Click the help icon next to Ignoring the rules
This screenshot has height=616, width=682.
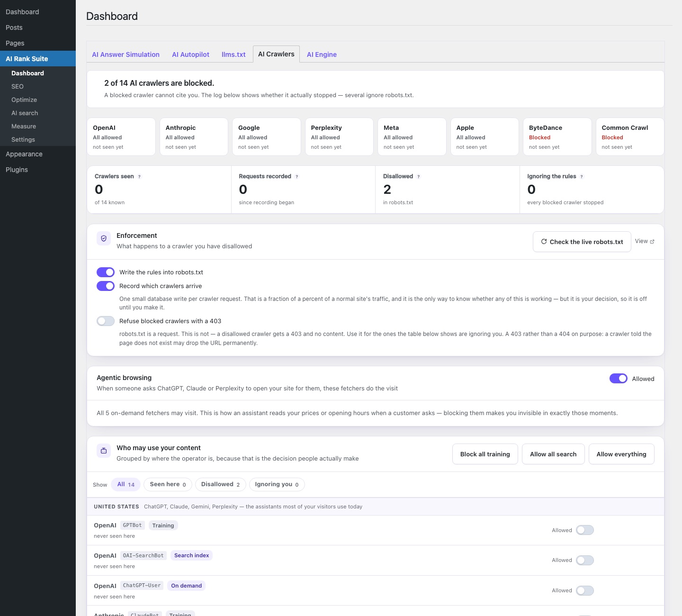click(582, 177)
